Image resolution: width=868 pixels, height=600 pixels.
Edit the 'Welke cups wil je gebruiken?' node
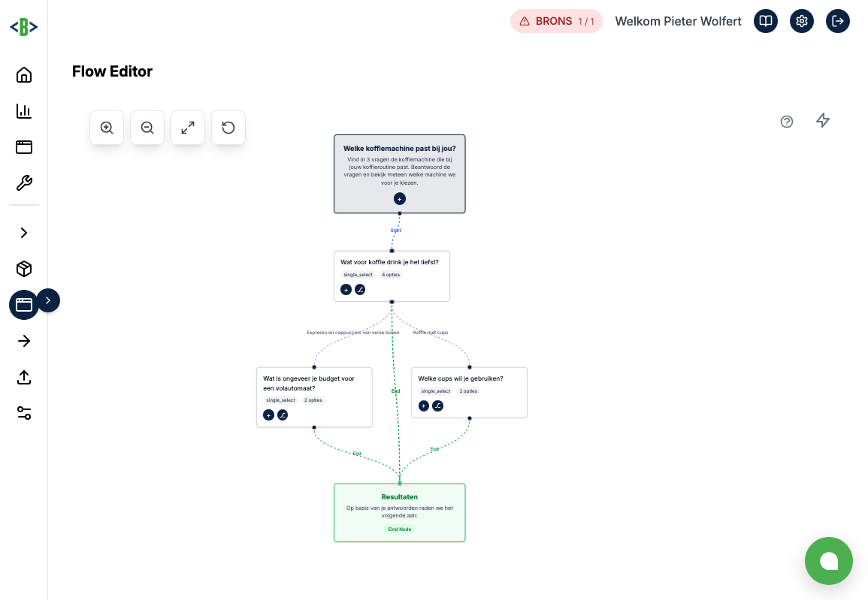438,406
